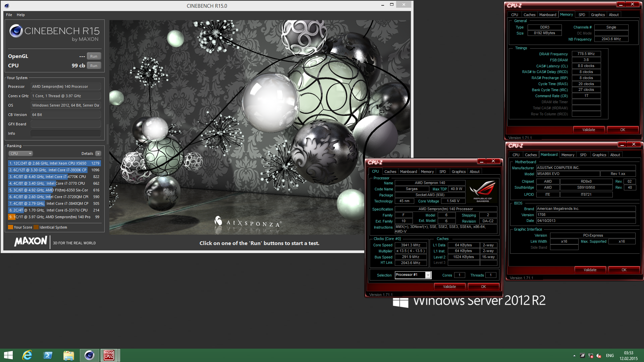The height and width of the screenshot is (362, 644).
Task: Open the Help menu
Action: pos(21,15)
